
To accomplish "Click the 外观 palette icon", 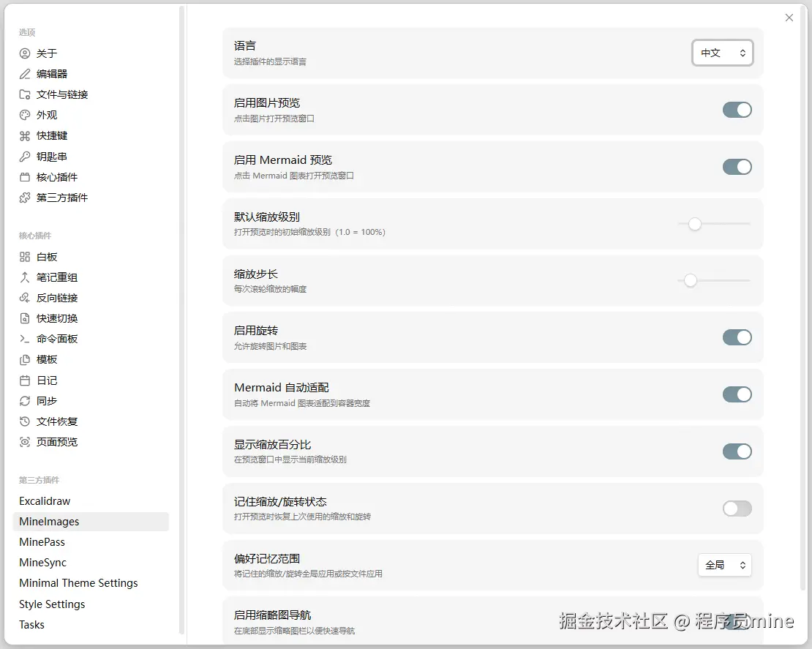I will pos(24,115).
